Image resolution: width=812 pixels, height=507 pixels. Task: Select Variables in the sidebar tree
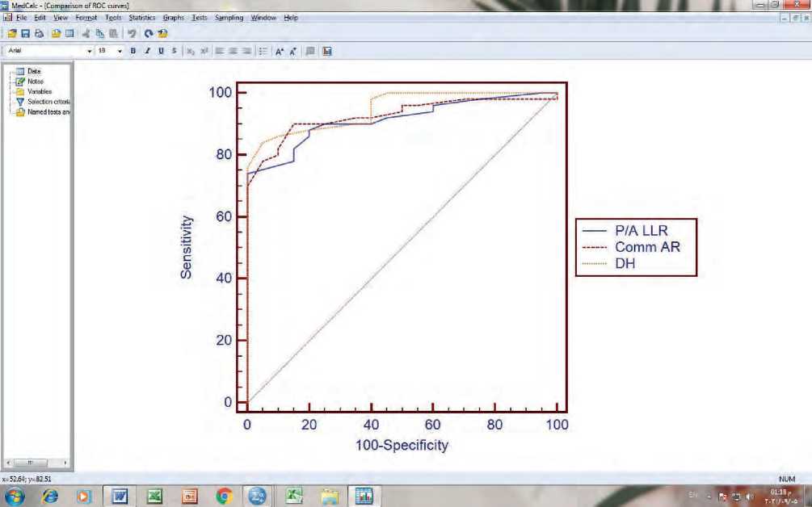pos(40,91)
